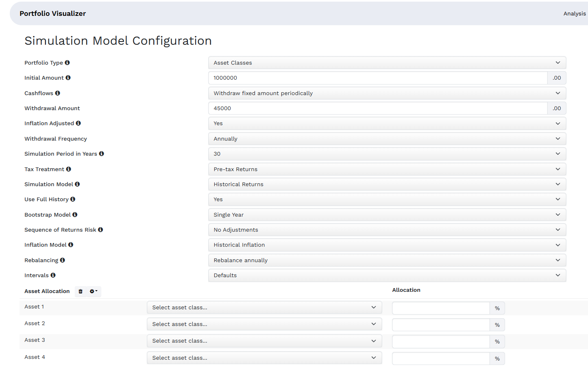Open the Simulation Period in Years dropdown
The image size is (588, 367).
pos(387,154)
